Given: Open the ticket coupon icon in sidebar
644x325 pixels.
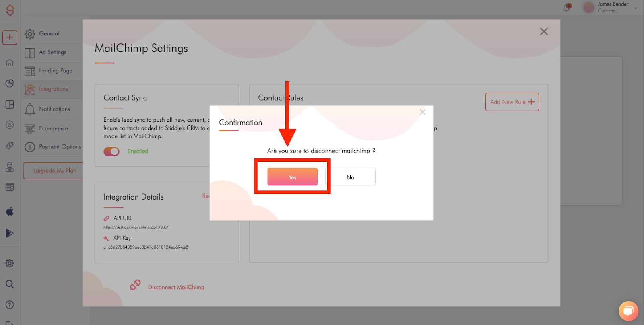Looking at the screenshot, I should coord(10,145).
